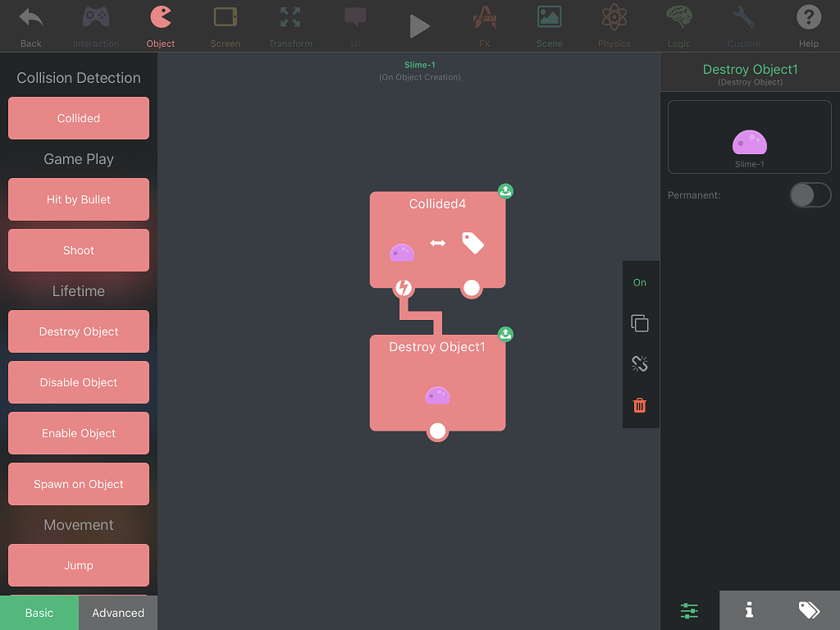Open the Interaction gamepad category

(x=96, y=25)
